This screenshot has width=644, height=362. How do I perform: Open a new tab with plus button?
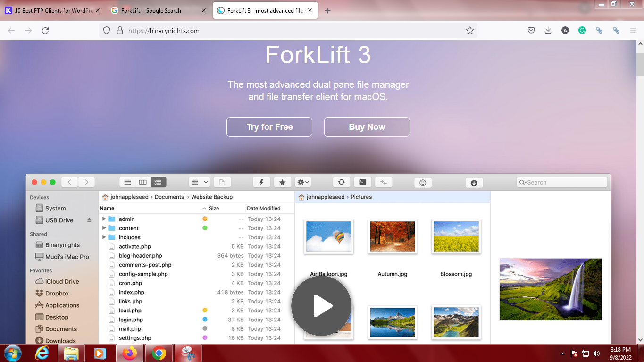coord(328,10)
